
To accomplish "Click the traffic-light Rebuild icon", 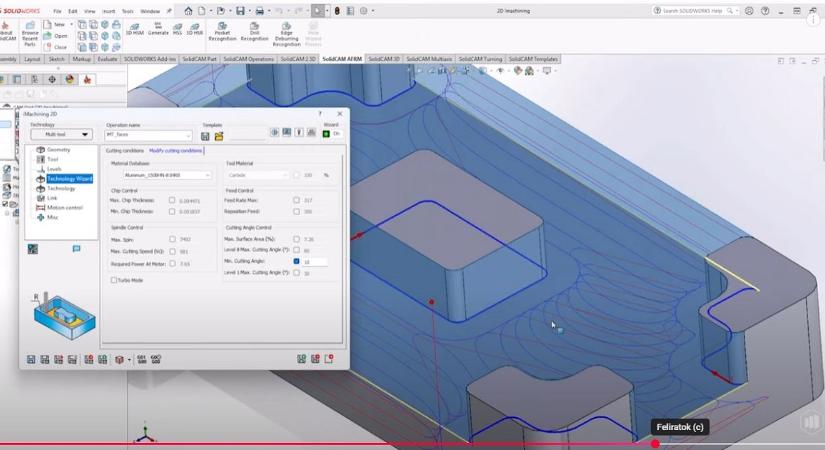I will pos(337,11).
